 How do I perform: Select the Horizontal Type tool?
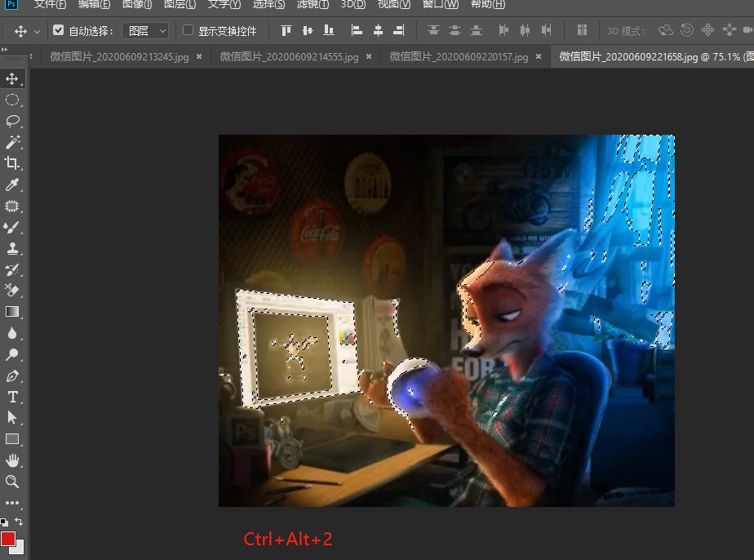tap(12, 395)
